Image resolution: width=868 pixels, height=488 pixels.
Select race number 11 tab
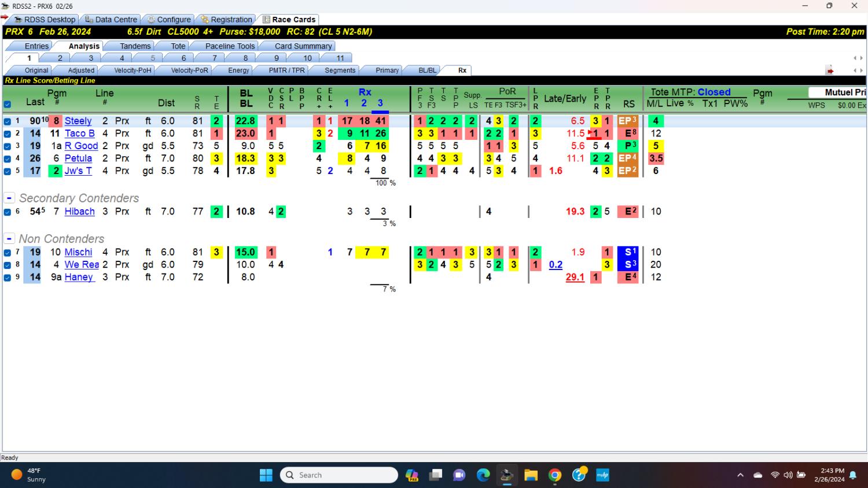[340, 58]
